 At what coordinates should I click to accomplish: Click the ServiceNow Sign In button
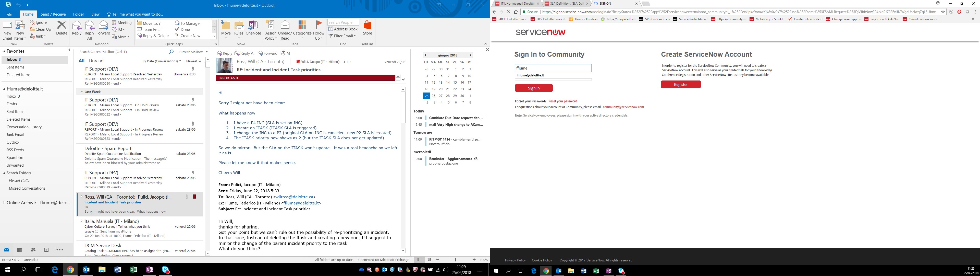coord(534,88)
